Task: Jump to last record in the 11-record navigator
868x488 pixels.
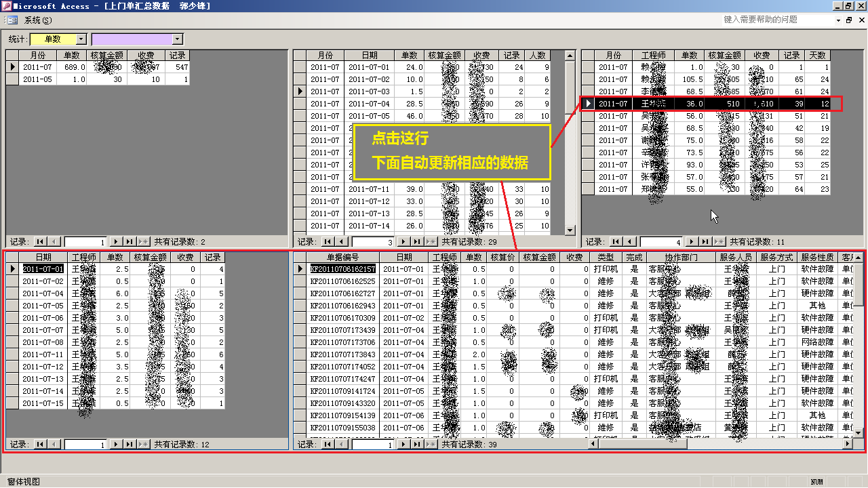Action: click(x=705, y=242)
